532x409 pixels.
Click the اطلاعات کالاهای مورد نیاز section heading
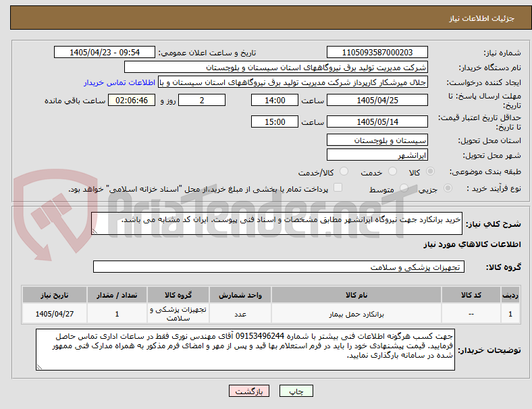point(472,244)
